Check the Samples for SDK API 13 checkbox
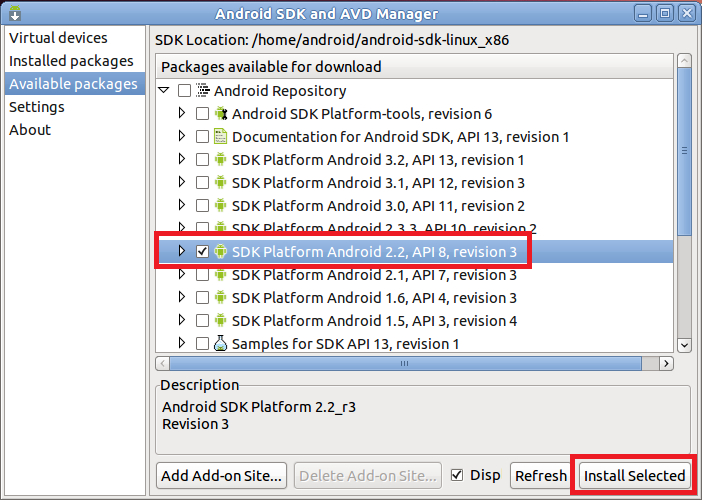The height and width of the screenshot is (500, 702). 202,343
